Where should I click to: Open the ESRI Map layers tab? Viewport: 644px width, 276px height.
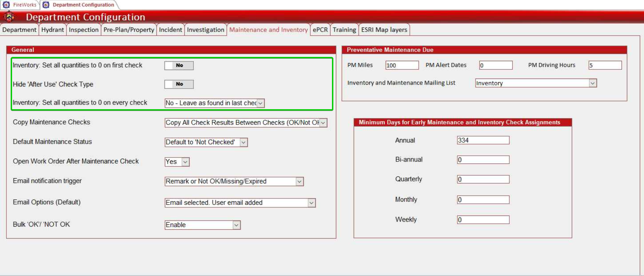[384, 30]
